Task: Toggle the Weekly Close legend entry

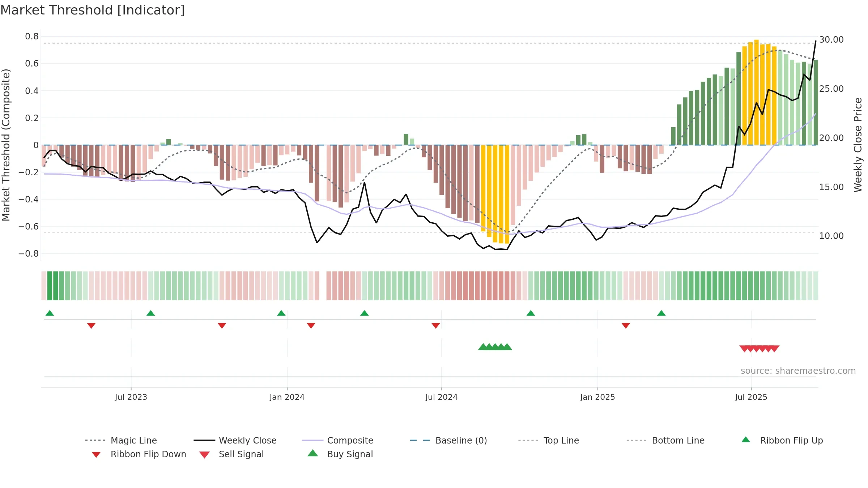Action: pyautogui.click(x=235, y=440)
